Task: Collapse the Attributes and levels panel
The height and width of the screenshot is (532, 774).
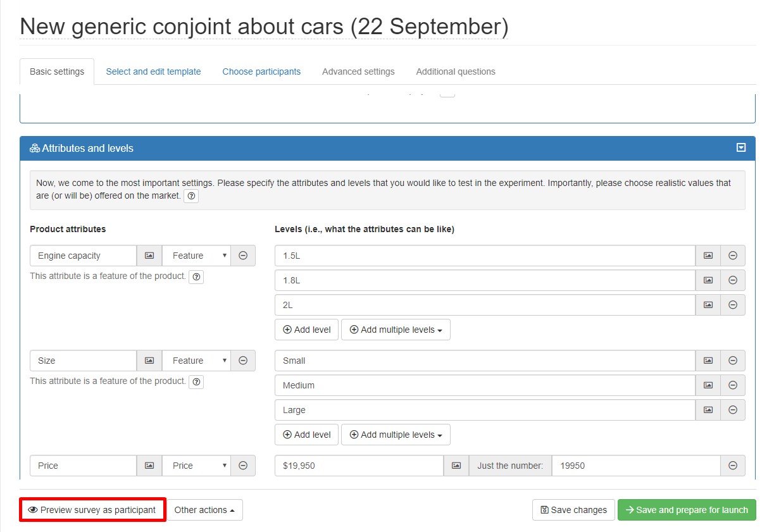Action: (x=741, y=148)
